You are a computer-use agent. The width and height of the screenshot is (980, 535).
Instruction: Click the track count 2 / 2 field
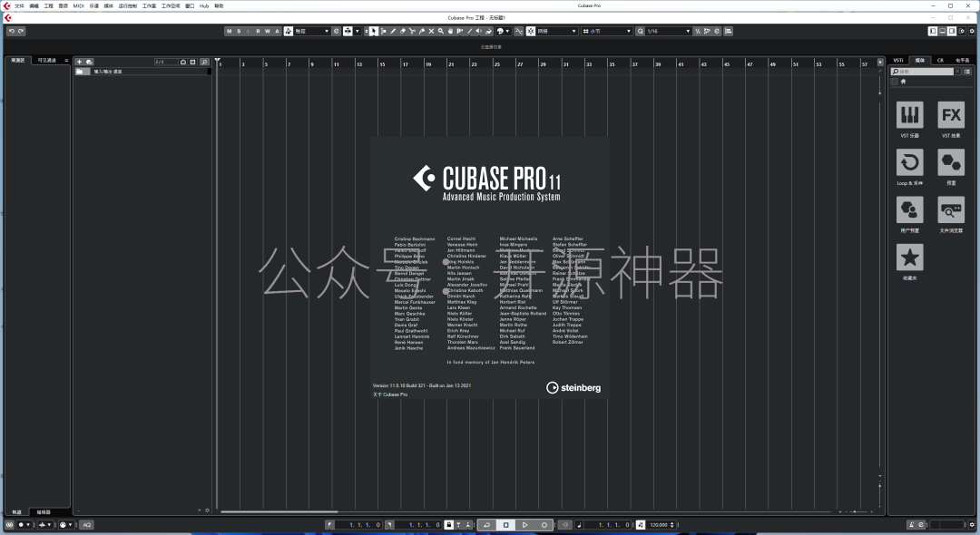[x=166, y=62]
